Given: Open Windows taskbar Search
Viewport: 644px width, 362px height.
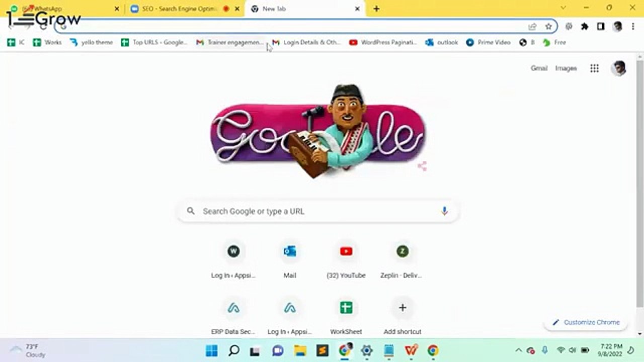Looking at the screenshot, I should (233, 350).
